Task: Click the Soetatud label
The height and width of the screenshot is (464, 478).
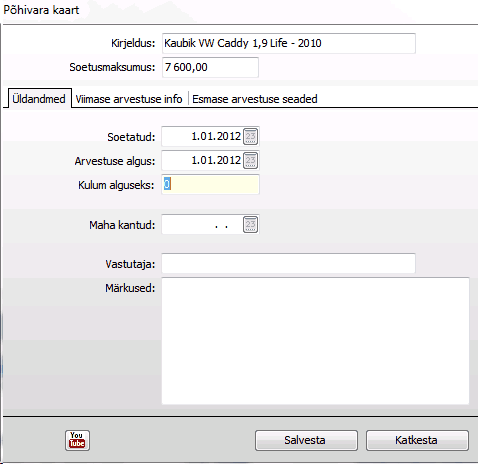Action: point(131,137)
